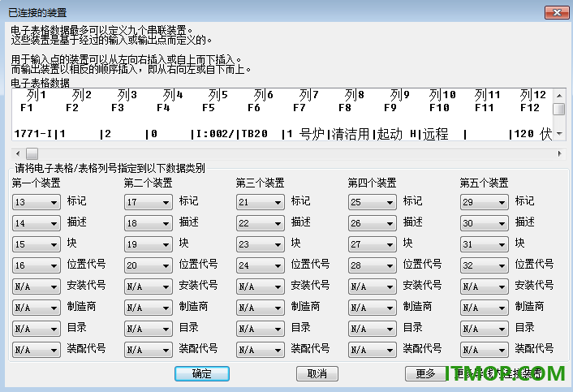Expand the fifth device 安装代号 N/A dropdown
573x392 pixels.
point(485,286)
